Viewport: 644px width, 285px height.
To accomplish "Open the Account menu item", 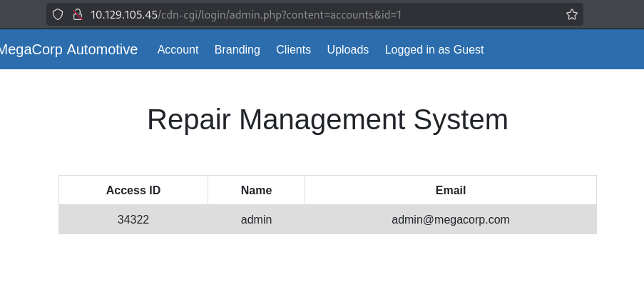I will 178,49.
